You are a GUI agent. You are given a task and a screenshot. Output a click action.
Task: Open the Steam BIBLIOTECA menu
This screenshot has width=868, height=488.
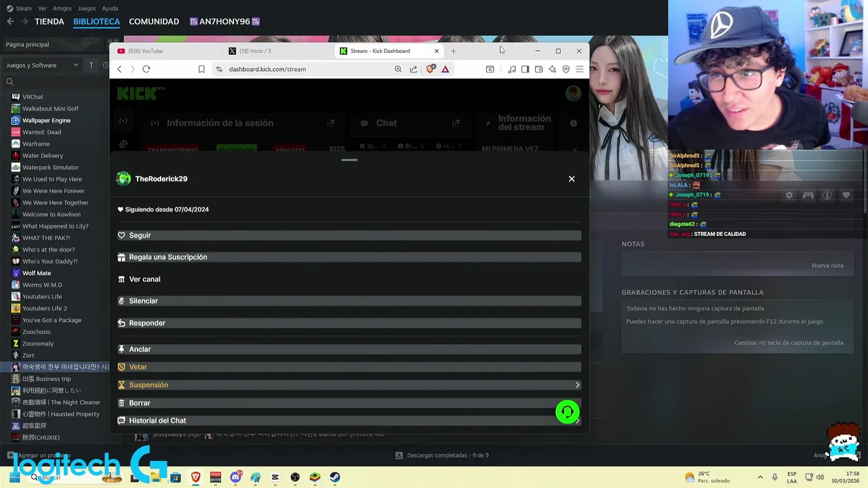coord(96,22)
